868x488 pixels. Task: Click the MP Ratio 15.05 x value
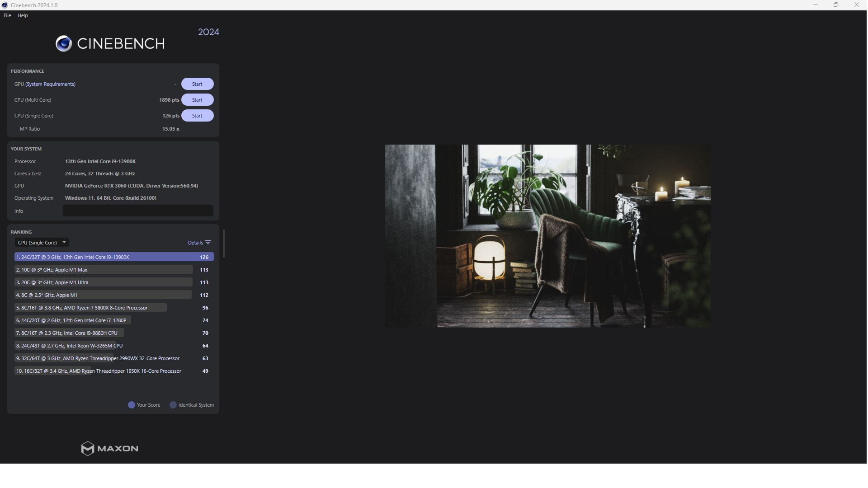[171, 129]
